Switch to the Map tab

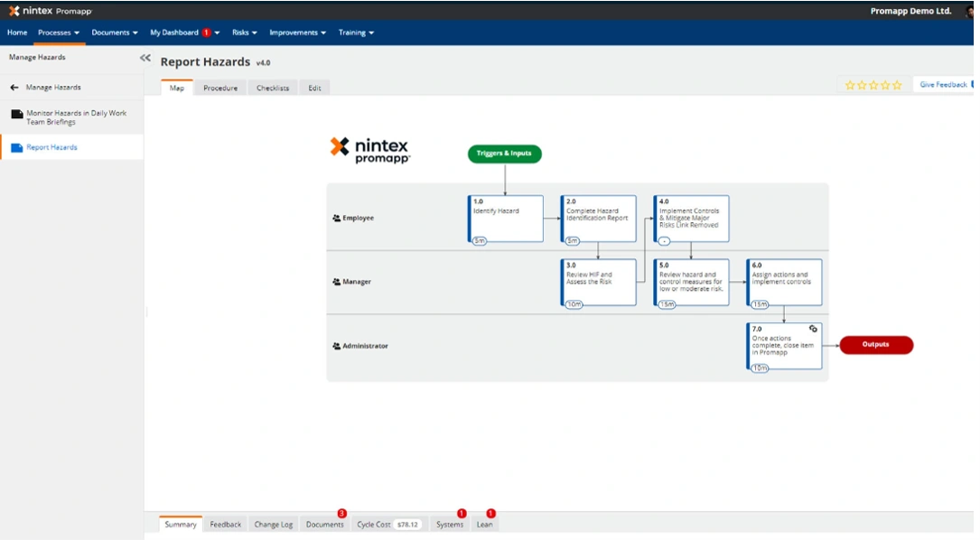pos(177,88)
